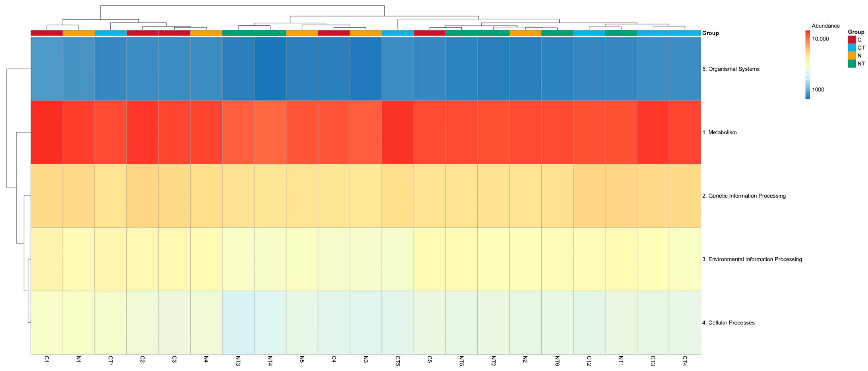Click the C1 column label
868x371 pixels.
pyautogui.click(x=47, y=359)
